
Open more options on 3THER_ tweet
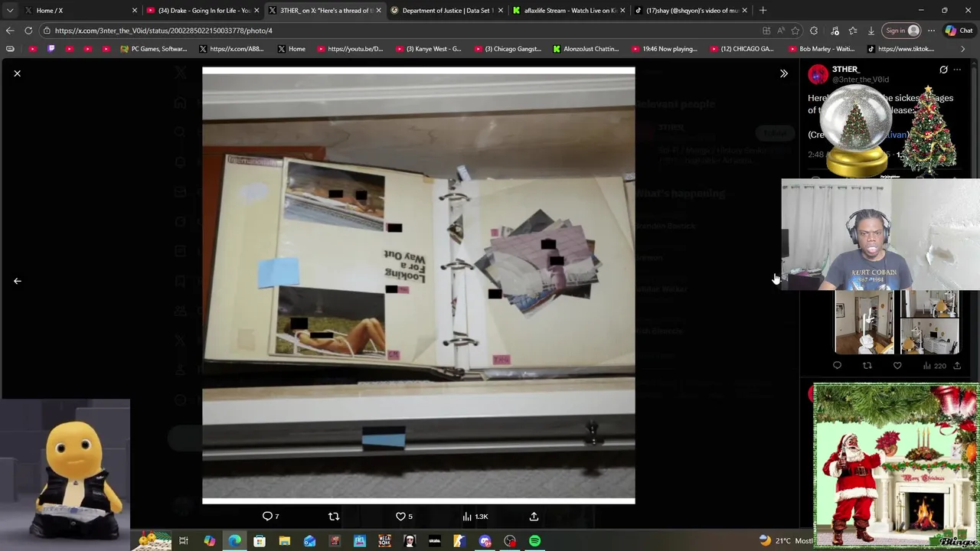(957, 70)
